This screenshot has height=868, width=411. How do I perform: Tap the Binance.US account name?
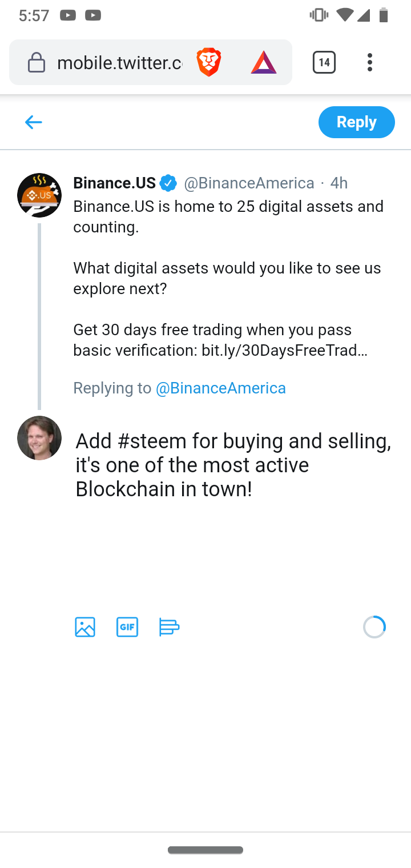[x=115, y=183]
